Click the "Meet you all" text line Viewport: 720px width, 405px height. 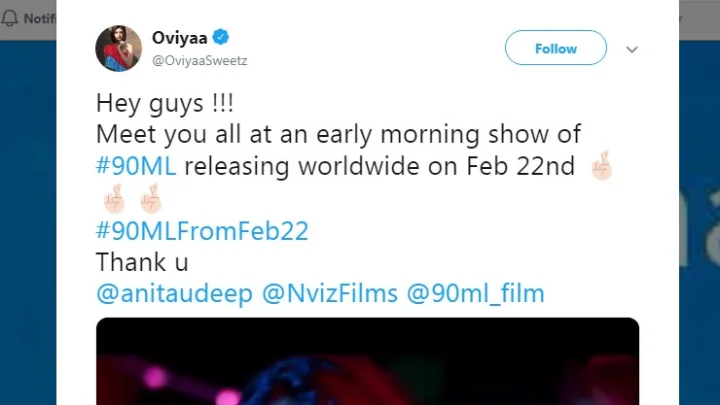(338, 134)
